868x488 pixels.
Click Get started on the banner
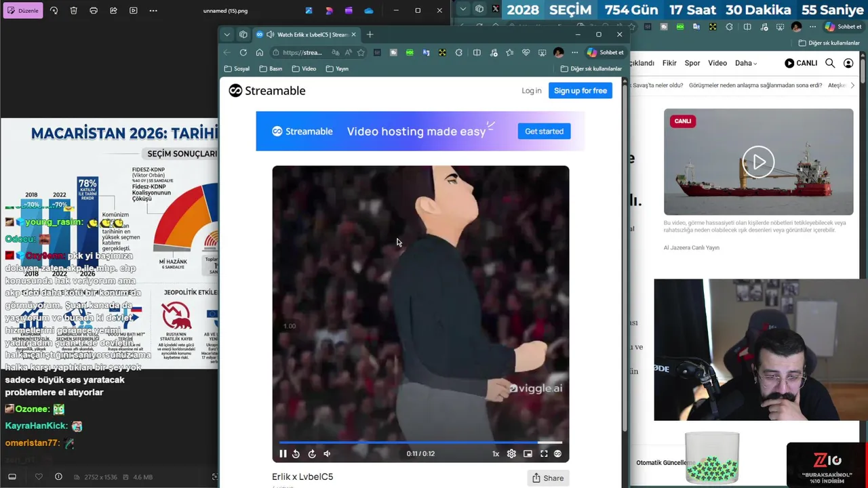pyautogui.click(x=544, y=131)
